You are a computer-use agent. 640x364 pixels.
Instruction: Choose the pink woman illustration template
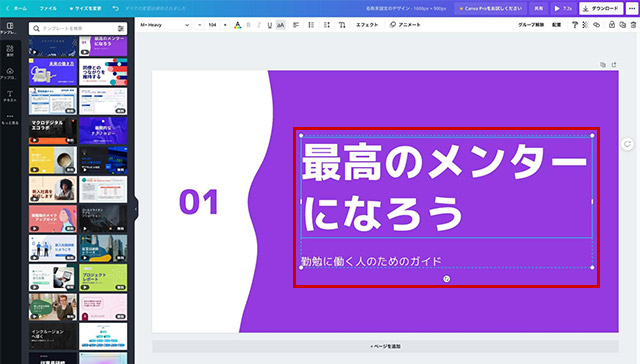pyautogui.click(x=53, y=219)
